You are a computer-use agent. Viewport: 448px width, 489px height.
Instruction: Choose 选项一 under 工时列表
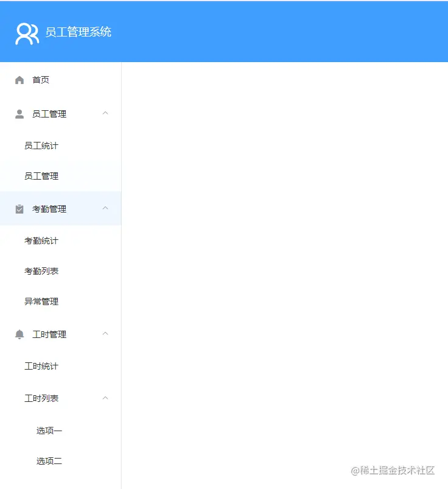[60, 431]
